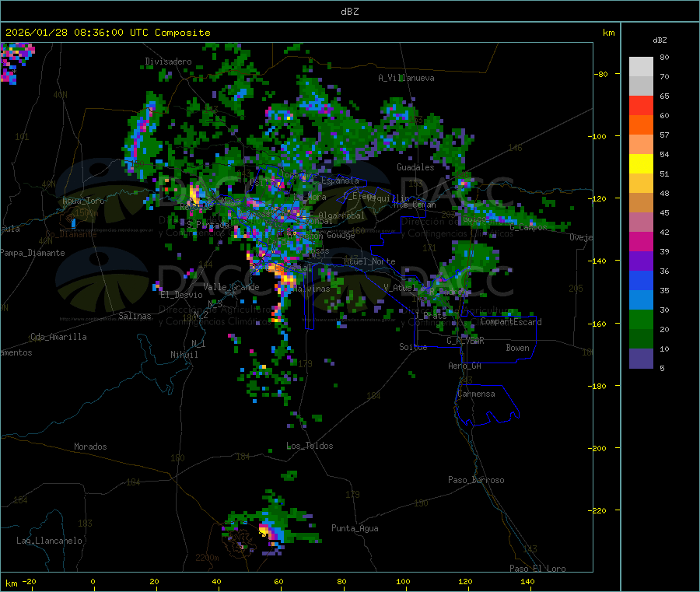The width and height of the screenshot is (700, 592).
Task: Click the 0 km horizontal axis tick
Action: pos(93,581)
